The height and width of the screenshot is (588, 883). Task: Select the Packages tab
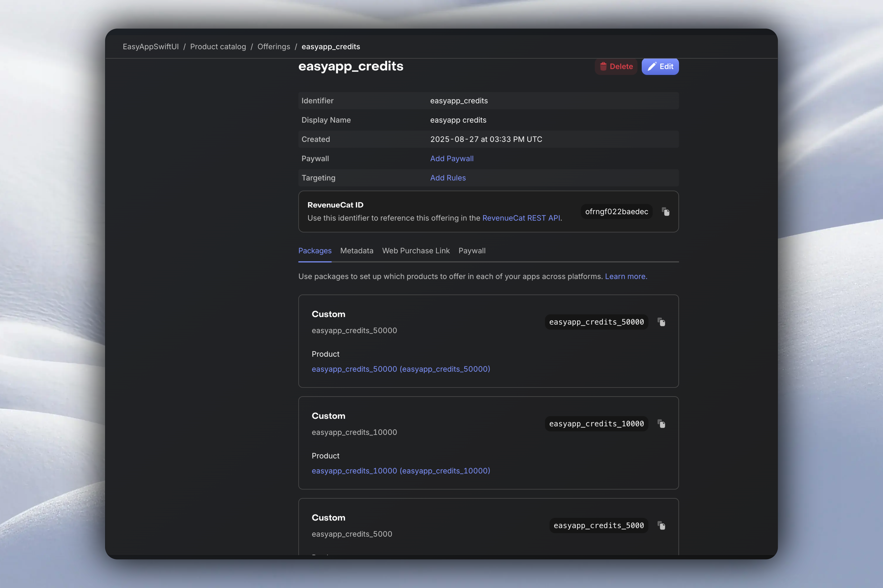click(315, 250)
